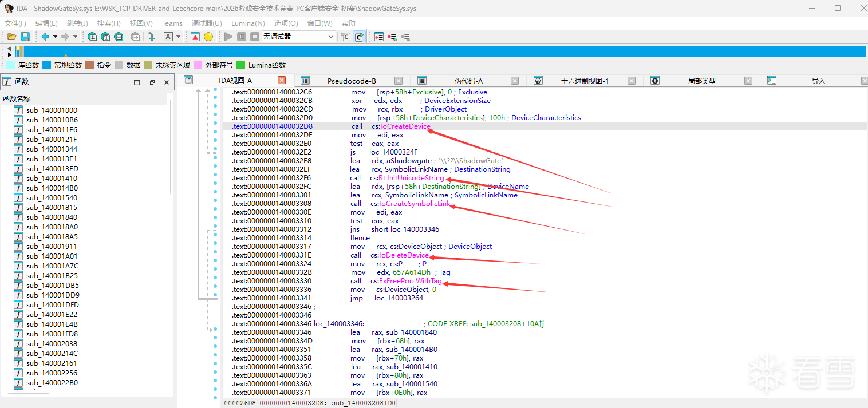
Task: Open the 文件(F) menu
Action: pos(15,23)
